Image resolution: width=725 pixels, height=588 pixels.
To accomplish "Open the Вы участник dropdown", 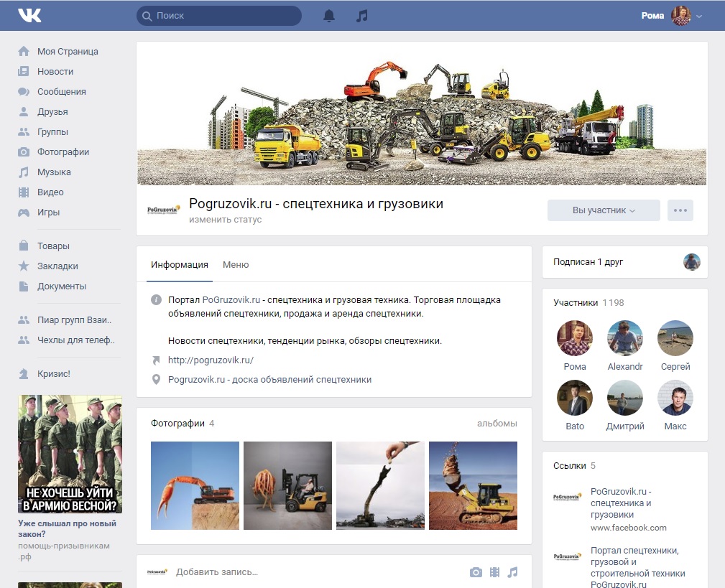I will pos(604,210).
